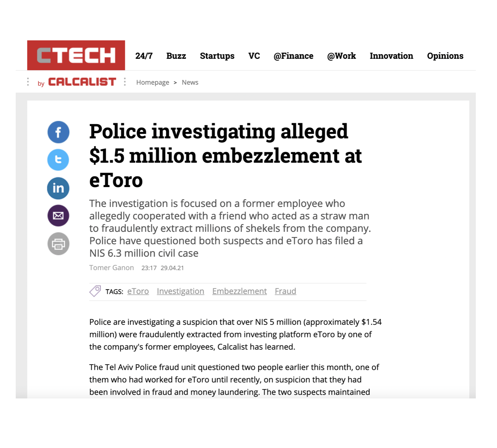The height and width of the screenshot is (448, 497).
Task: Open the eToro tag link
Action: tap(138, 291)
